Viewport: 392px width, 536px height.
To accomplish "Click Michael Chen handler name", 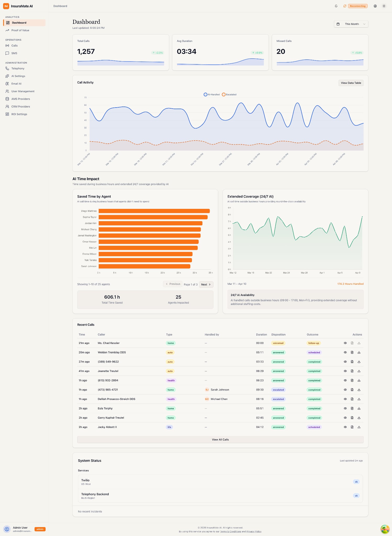I will point(219,399).
